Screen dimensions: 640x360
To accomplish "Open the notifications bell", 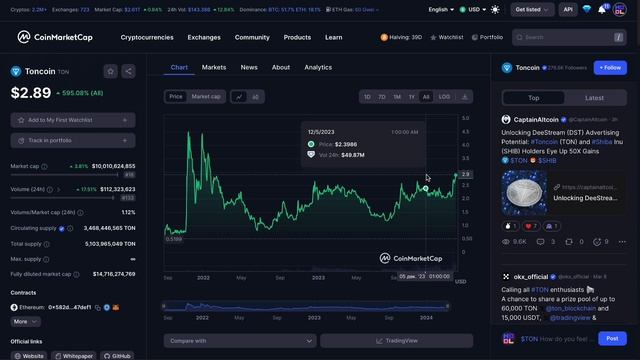I will pyautogui.click(x=602, y=9).
